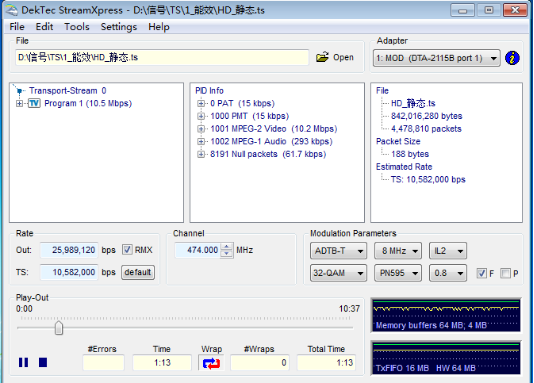534x383 pixels.
Task: Expand the 0 PAT PID entry
Action: pyautogui.click(x=201, y=103)
